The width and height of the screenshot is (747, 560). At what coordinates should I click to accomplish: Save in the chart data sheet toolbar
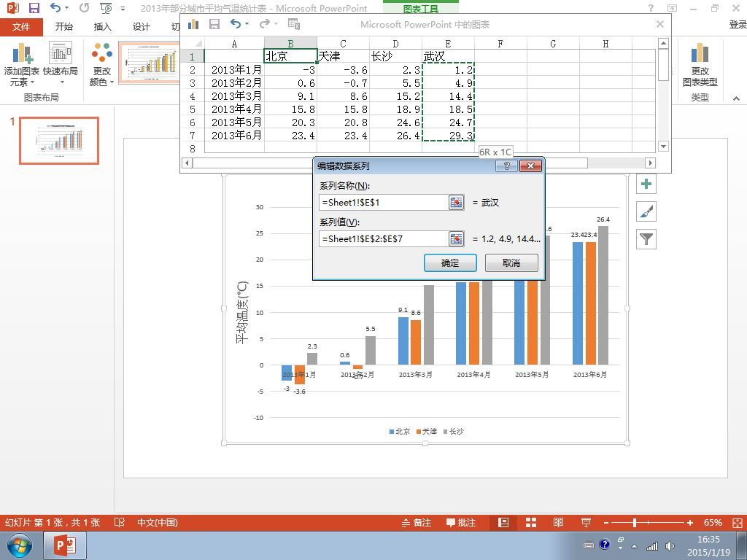[214, 24]
